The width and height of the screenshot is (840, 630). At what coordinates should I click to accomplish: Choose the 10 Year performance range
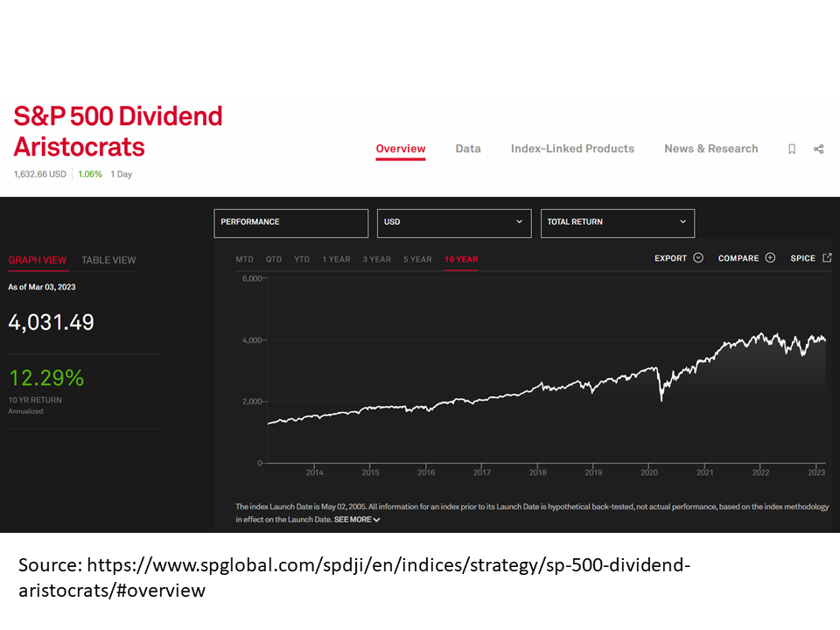[461, 259]
